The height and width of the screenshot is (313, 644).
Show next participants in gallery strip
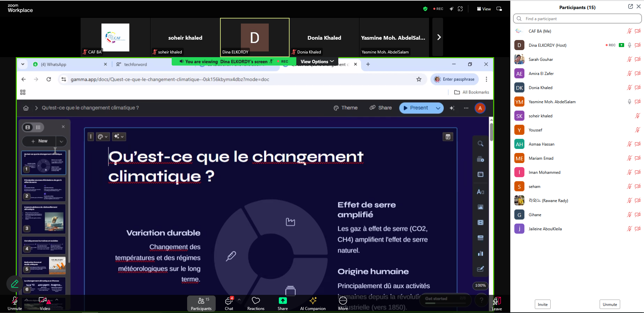pyautogui.click(x=438, y=37)
